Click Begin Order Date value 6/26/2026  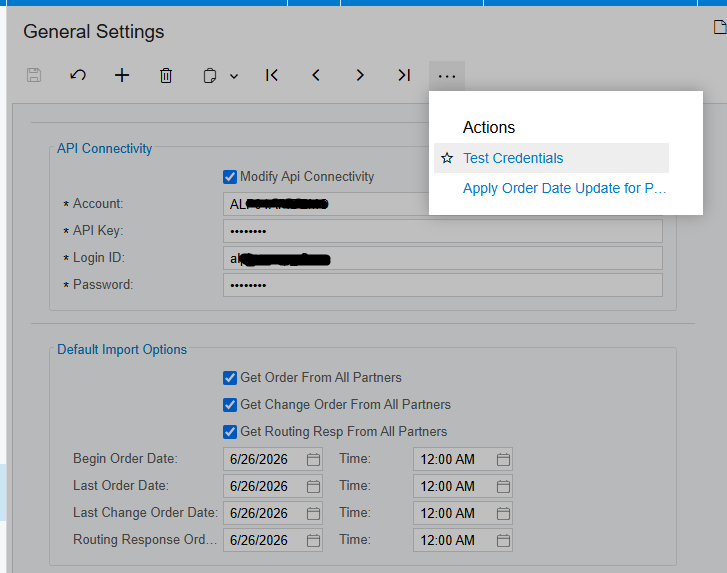coord(259,459)
